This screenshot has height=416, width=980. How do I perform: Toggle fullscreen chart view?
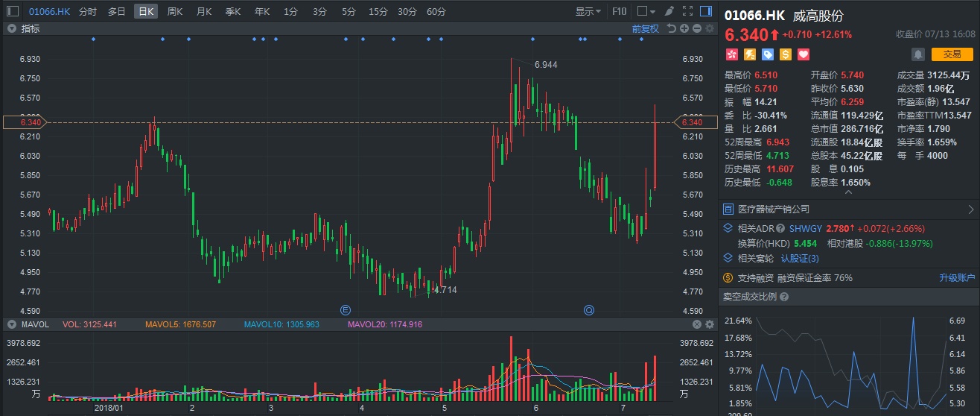[x=689, y=11]
